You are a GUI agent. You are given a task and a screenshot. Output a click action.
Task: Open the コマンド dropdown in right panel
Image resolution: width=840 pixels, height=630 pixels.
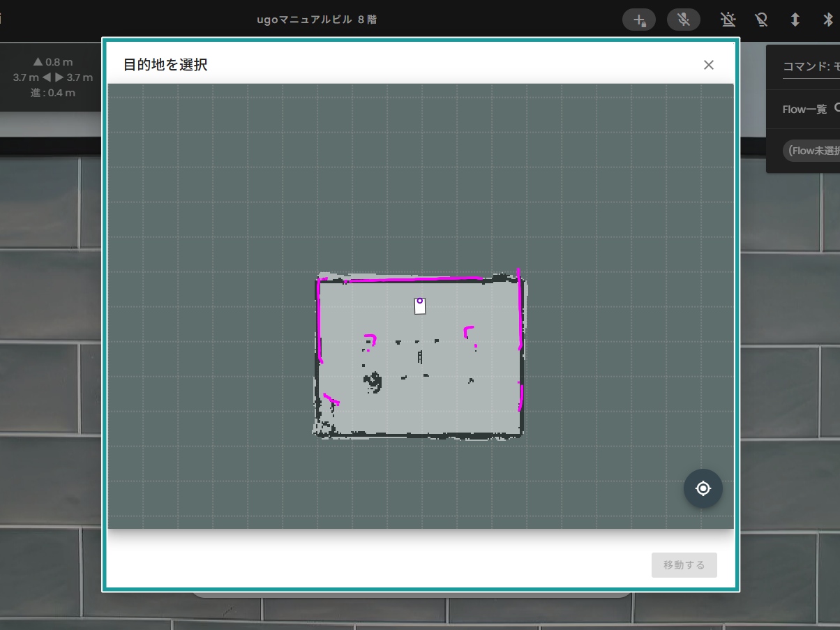coord(811,67)
